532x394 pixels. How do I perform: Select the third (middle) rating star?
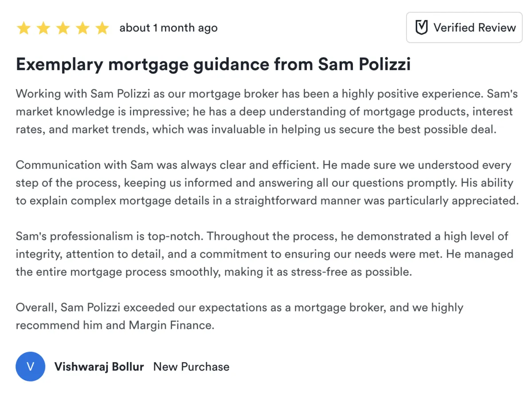coord(63,28)
